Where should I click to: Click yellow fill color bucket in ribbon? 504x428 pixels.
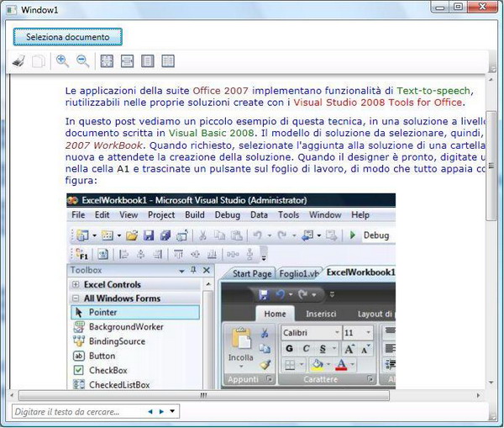pos(317,365)
